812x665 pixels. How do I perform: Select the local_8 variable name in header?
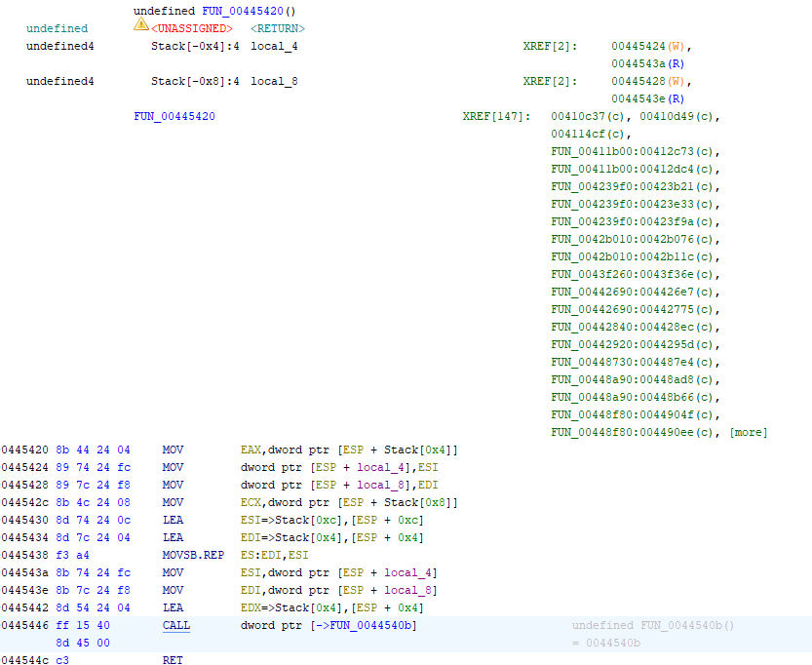275,81
